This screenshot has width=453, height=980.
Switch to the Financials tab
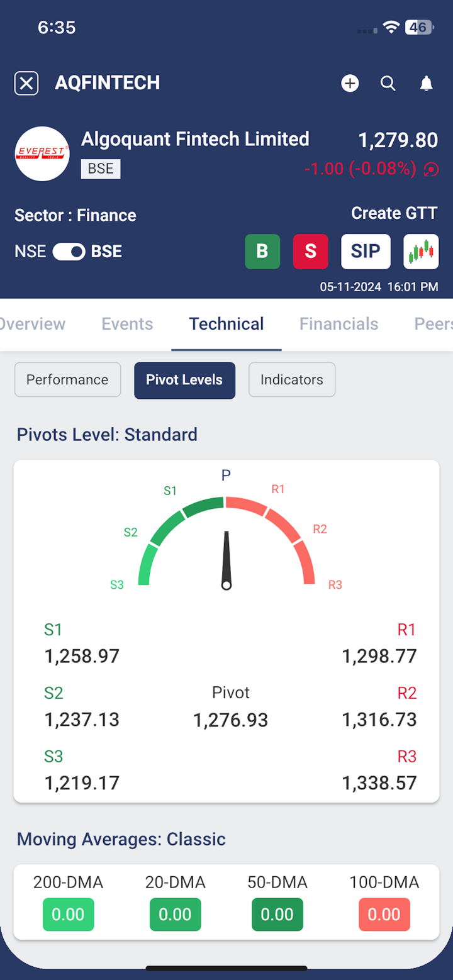(338, 324)
